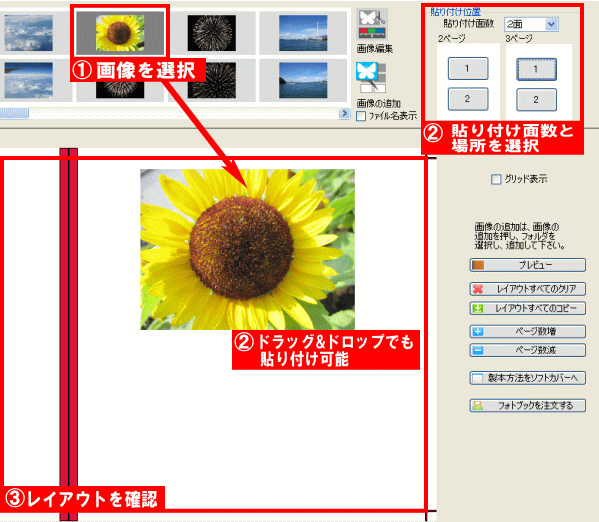Screen dimensions: 599x522
Task: Click the order photobook cart icon
Action: point(478,405)
